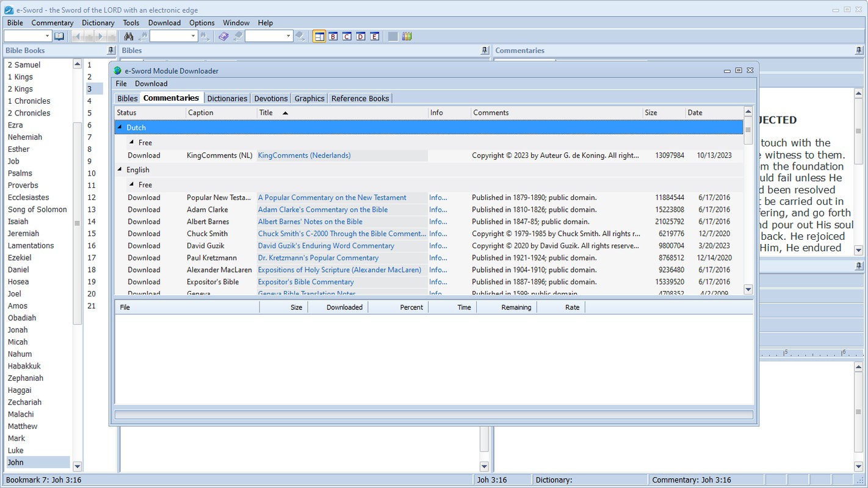This screenshot has height=488, width=868.
Task: Click Download status for Alexander MacLaren row
Action: [x=144, y=270]
